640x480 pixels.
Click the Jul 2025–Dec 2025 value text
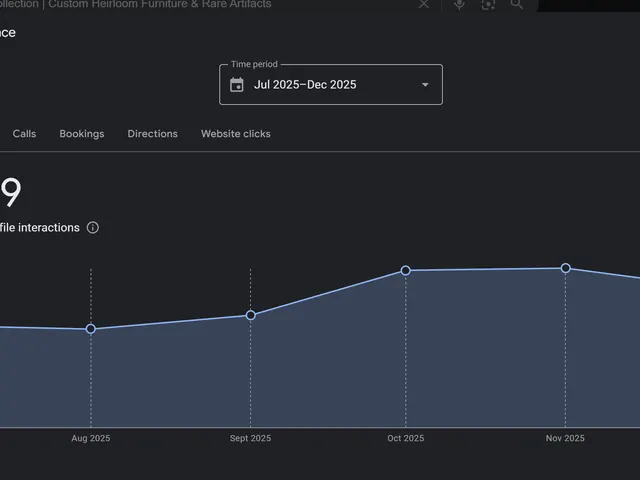(305, 84)
